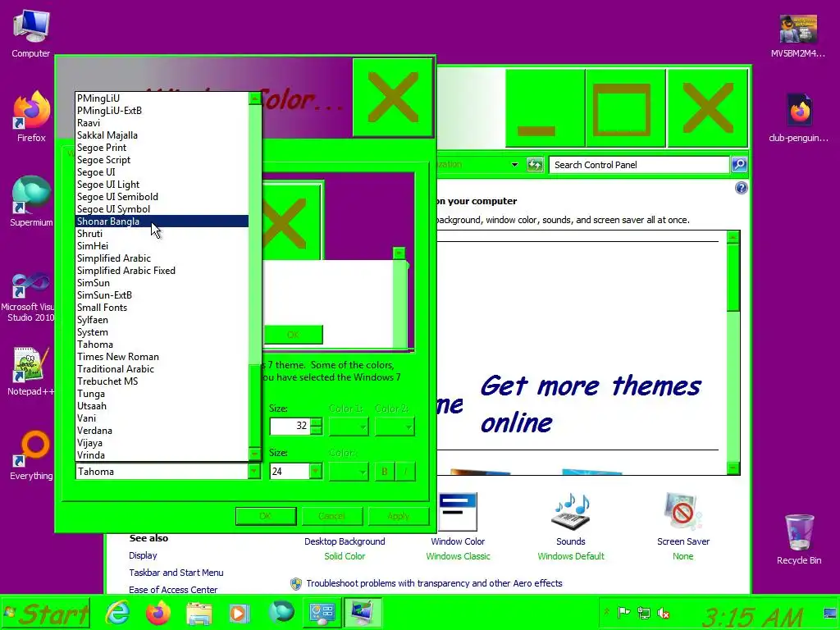Image resolution: width=840 pixels, height=630 pixels.
Task: Open Firefox desktop shortcut
Action: point(31,116)
